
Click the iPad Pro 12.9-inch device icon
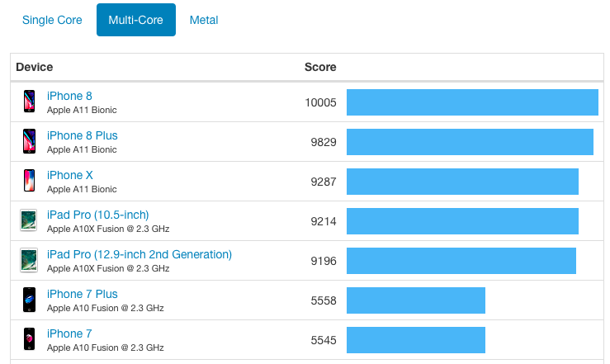tap(30, 260)
